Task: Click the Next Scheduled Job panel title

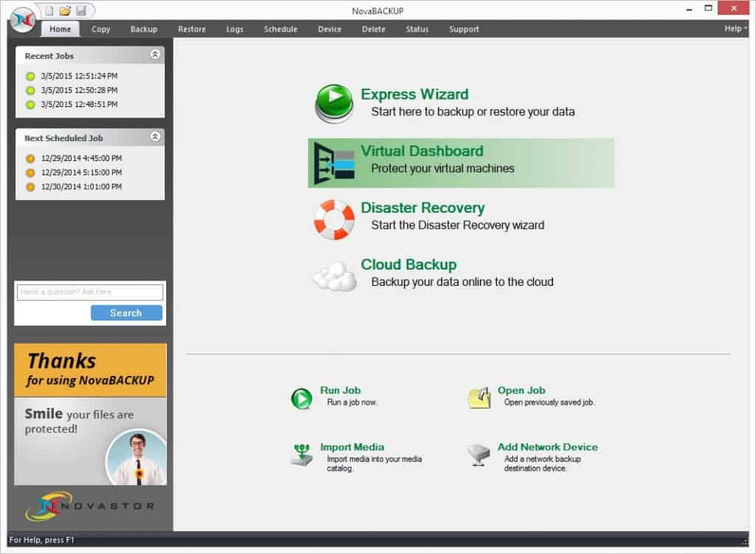Action: click(x=63, y=139)
